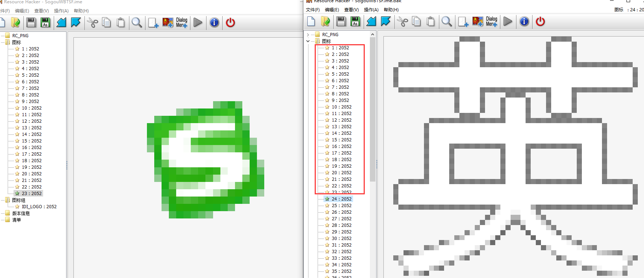The image size is (644, 278).
Task: Click blue Info icon in left window
Action: pos(214,23)
